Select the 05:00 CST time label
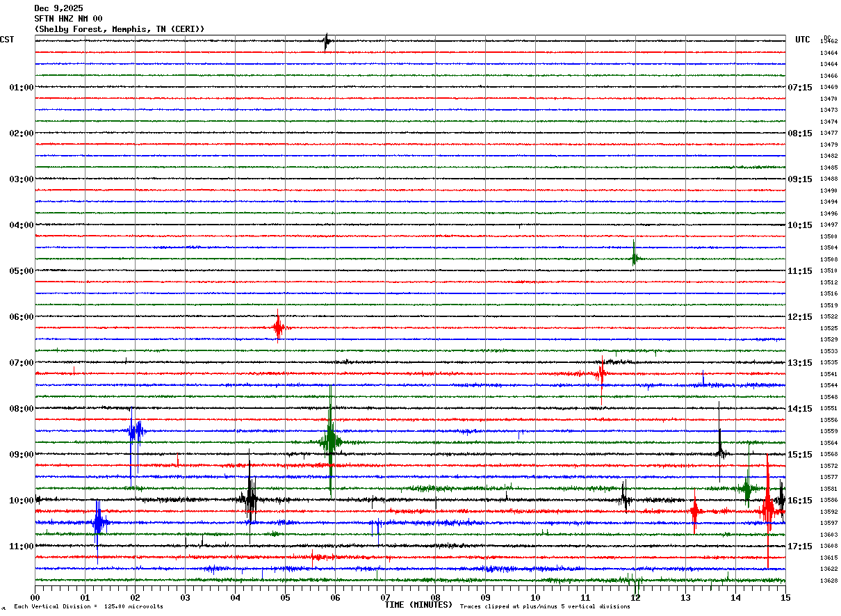 click(x=22, y=271)
